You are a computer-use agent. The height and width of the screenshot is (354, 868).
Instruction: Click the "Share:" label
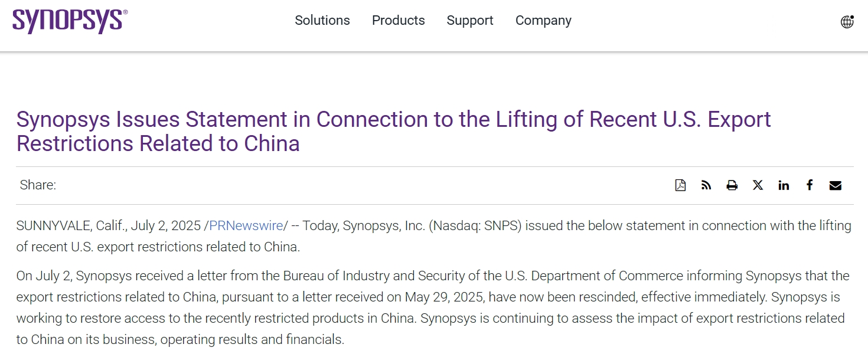[x=38, y=185]
